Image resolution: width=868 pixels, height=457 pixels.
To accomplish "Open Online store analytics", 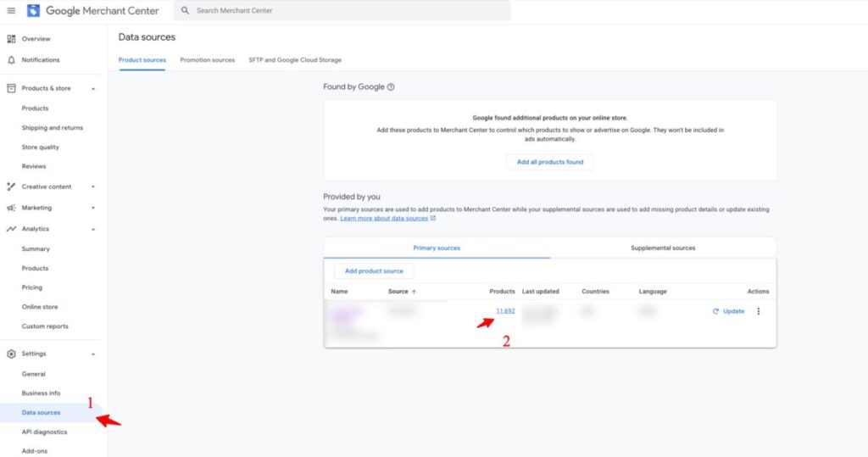I will (x=40, y=307).
